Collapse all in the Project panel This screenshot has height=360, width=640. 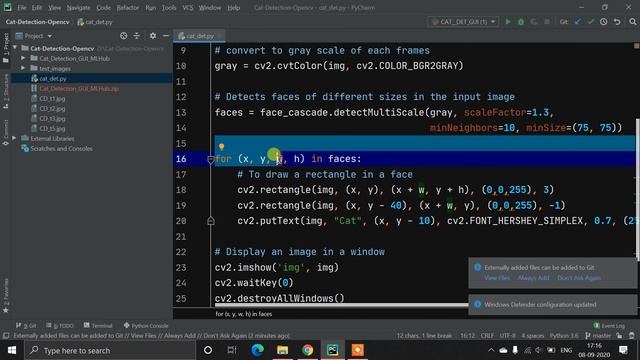pos(137,36)
